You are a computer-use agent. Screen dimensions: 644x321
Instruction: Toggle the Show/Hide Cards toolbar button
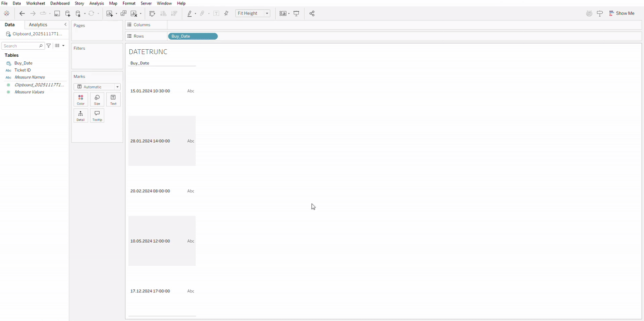[284, 14]
